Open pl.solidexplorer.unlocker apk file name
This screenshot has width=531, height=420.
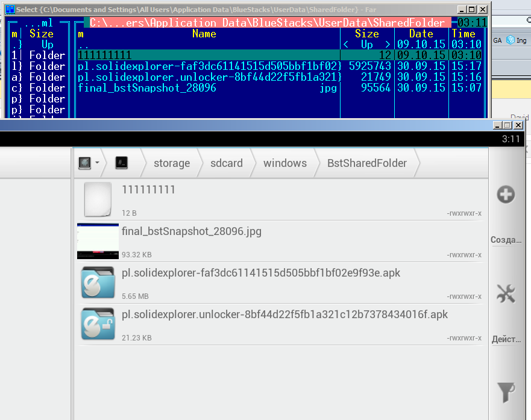[284, 315]
